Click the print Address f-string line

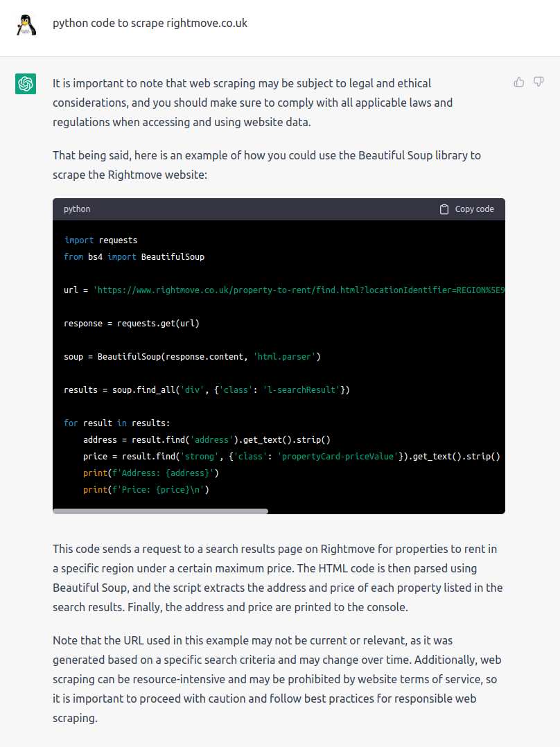coord(150,473)
